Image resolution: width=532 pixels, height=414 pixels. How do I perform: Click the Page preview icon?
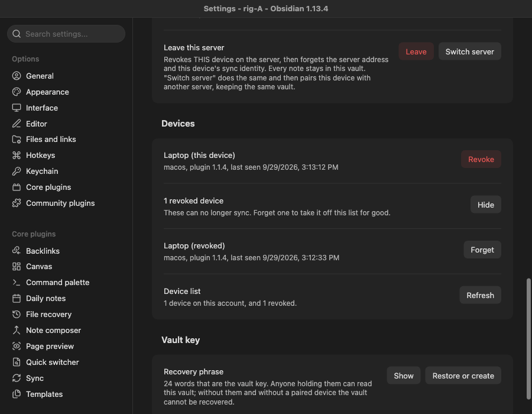pyautogui.click(x=17, y=346)
